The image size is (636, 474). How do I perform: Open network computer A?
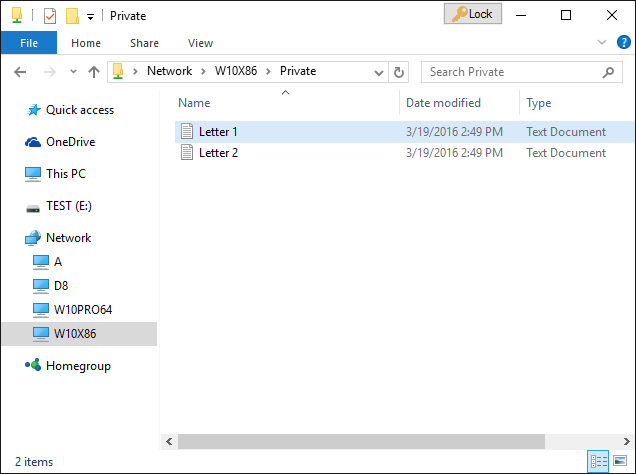(58, 262)
